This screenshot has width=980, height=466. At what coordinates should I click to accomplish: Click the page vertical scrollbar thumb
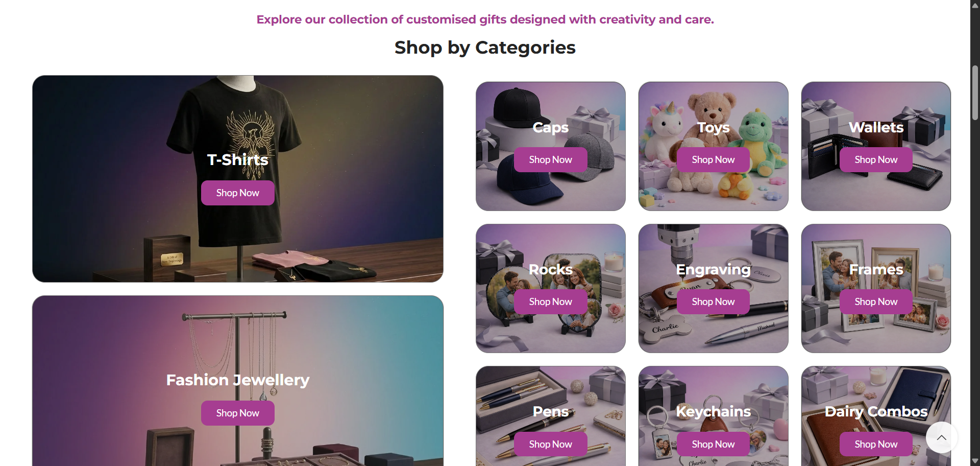point(975,92)
